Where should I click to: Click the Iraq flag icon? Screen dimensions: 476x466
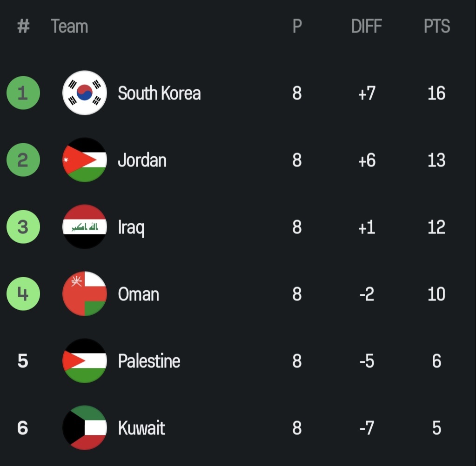pyautogui.click(x=85, y=226)
